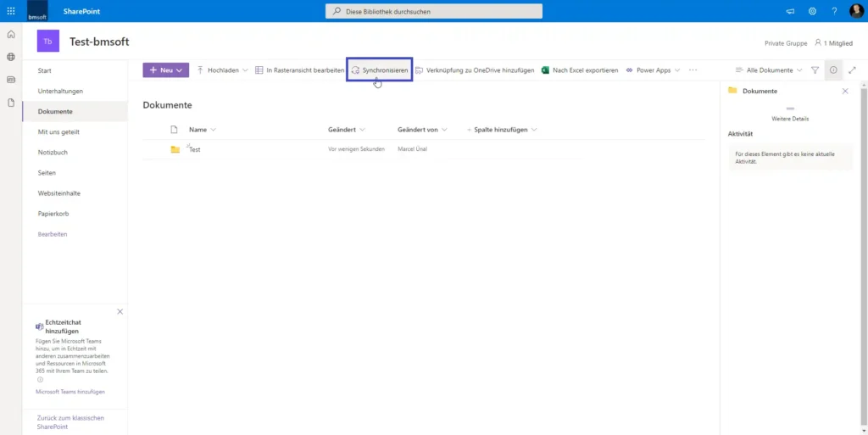Click the settings gear icon

(812, 11)
